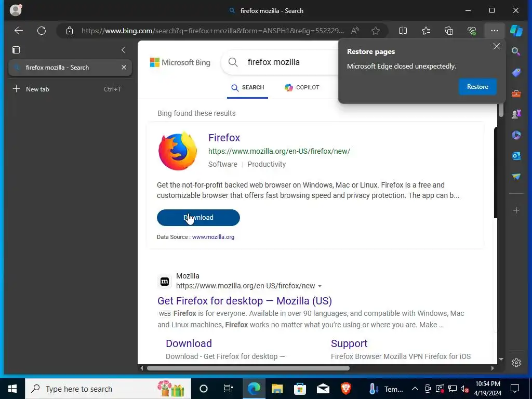Open the Windows Start menu
The height and width of the screenshot is (399, 532).
(x=12, y=389)
